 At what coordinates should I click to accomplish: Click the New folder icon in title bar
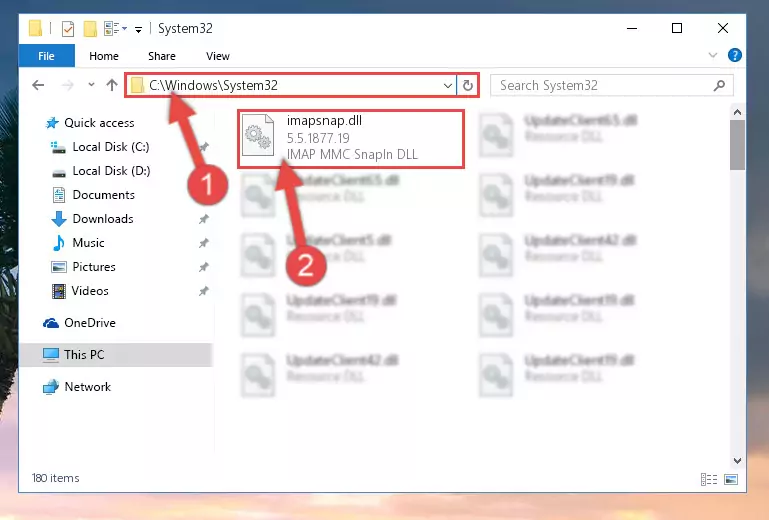tap(90, 29)
